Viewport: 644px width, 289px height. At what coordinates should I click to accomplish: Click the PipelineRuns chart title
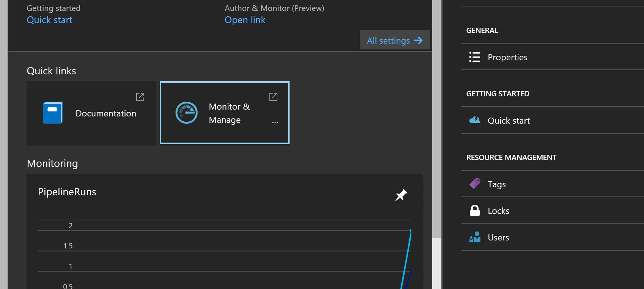point(67,192)
